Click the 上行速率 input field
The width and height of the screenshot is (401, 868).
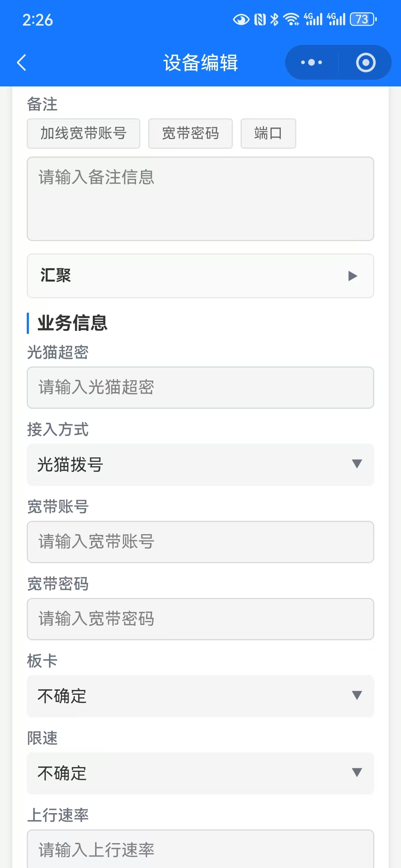click(200, 849)
